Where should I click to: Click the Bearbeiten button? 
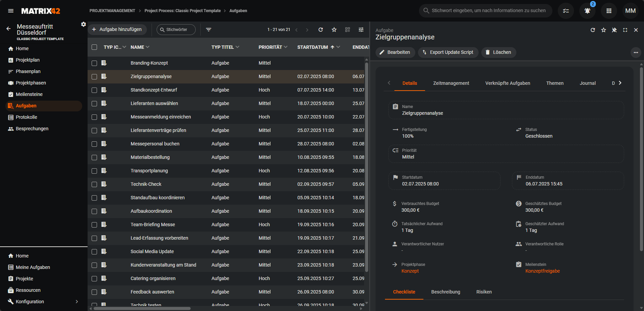pos(395,52)
